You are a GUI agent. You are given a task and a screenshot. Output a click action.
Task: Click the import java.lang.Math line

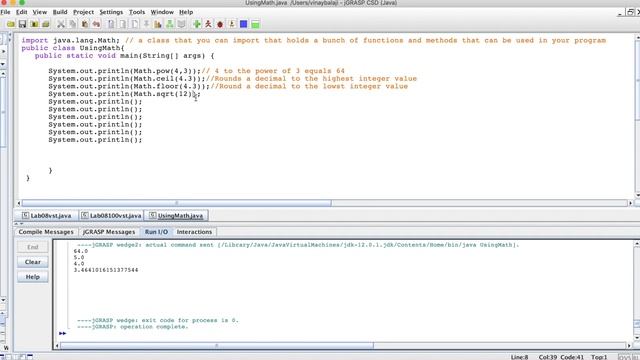313,40
